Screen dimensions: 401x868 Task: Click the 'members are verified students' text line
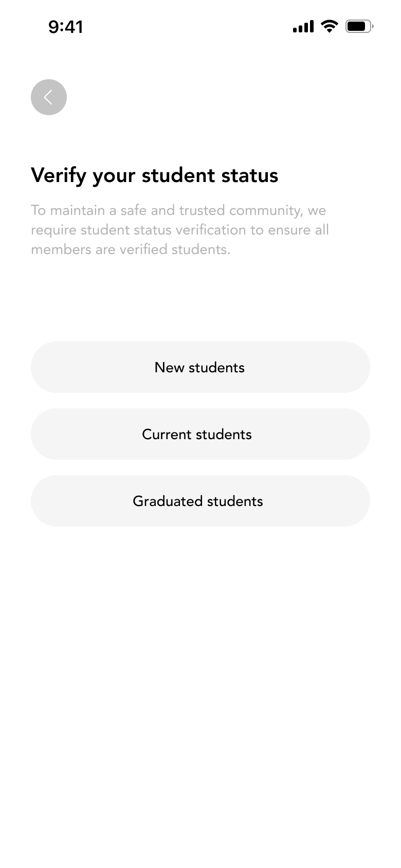(x=131, y=249)
